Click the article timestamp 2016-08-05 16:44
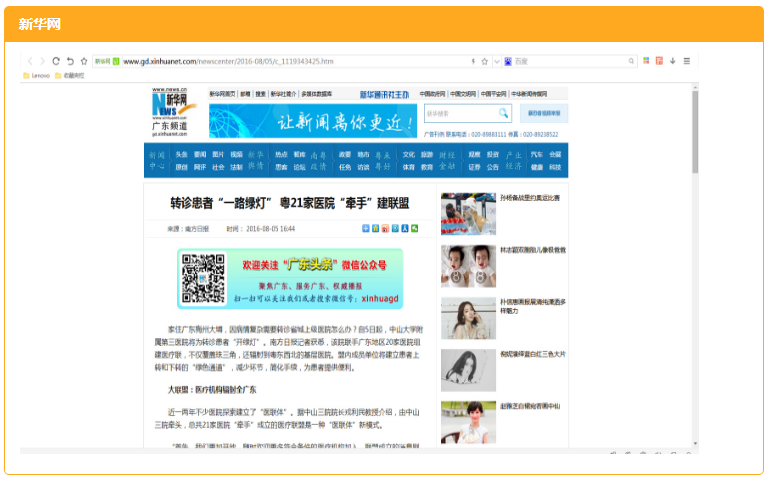The height and width of the screenshot is (480, 768). click(x=270, y=229)
